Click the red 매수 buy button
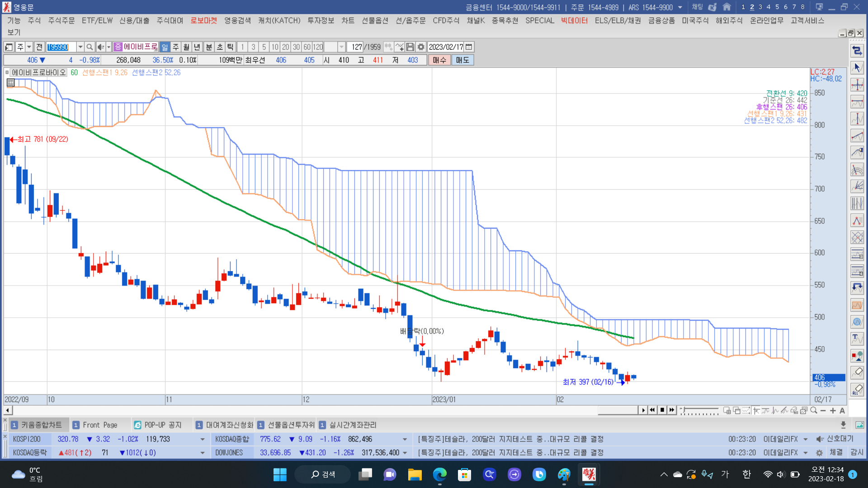This screenshot has height=488, width=868. click(439, 60)
